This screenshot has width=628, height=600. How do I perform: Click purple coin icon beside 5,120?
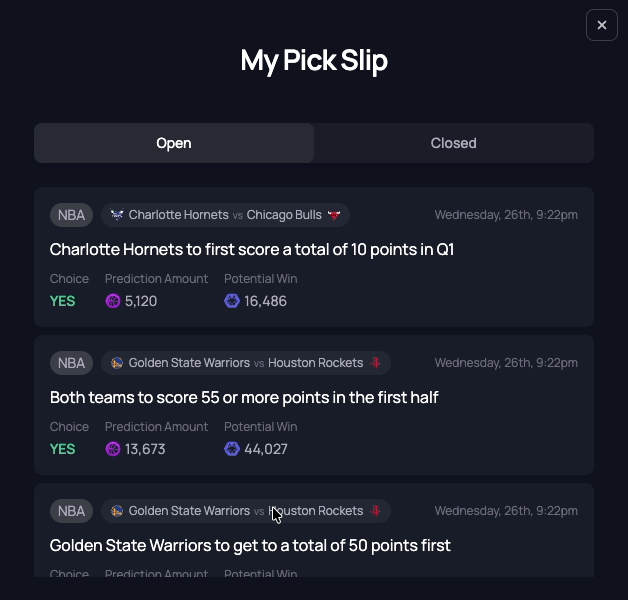tap(113, 301)
